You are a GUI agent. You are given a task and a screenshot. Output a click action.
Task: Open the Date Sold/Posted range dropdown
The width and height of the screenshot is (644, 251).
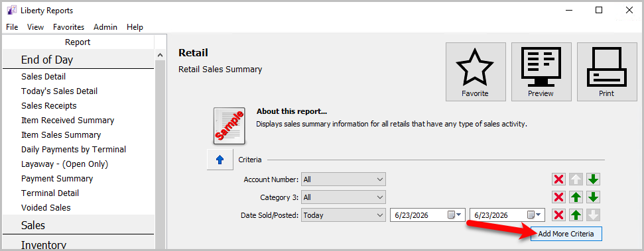click(344, 215)
